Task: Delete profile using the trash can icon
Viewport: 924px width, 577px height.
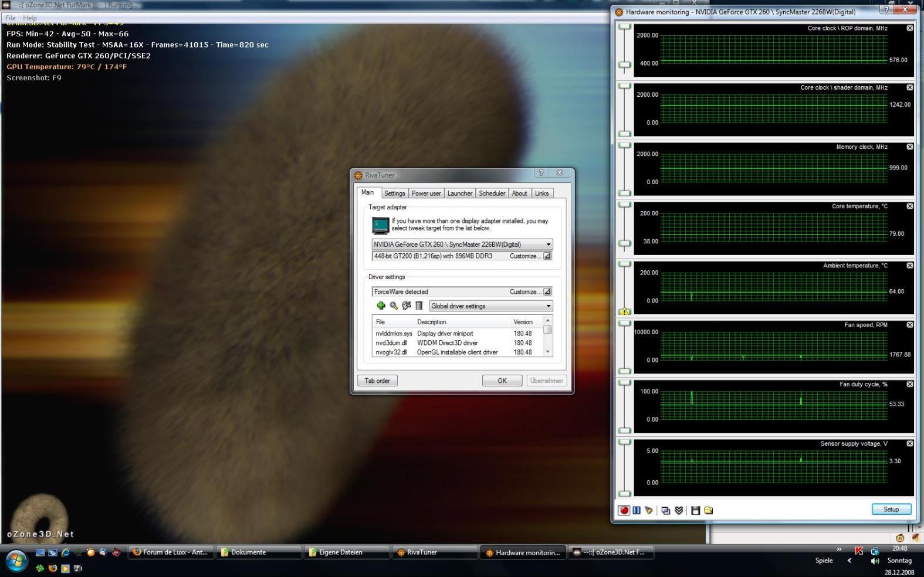Action: (x=419, y=306)
